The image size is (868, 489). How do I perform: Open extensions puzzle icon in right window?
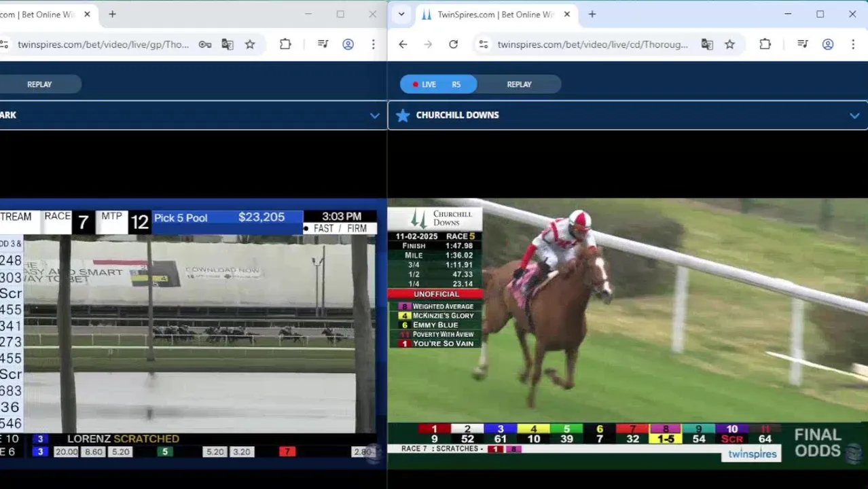[765, 44]
